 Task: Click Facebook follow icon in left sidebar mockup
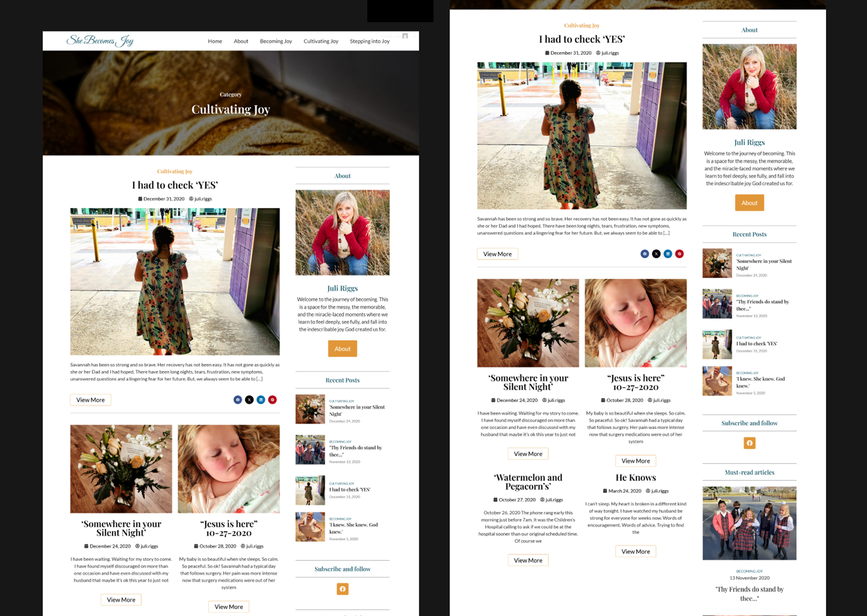342,589
